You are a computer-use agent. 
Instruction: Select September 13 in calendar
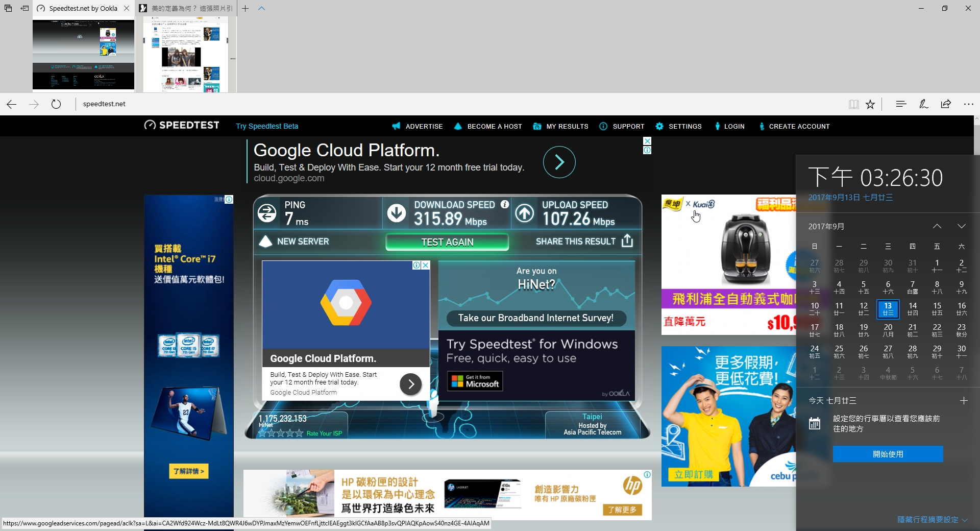[888, 309]
